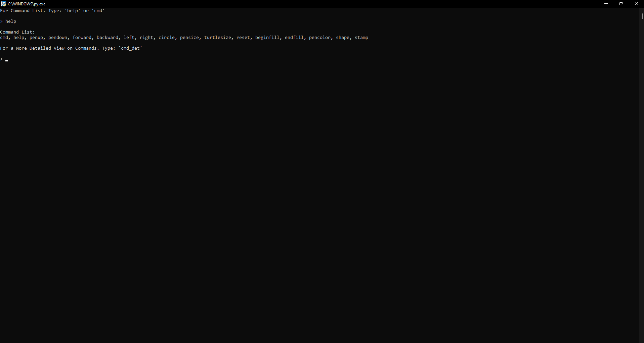
Task: Click the 'stamp' command name
Action: 361,38
